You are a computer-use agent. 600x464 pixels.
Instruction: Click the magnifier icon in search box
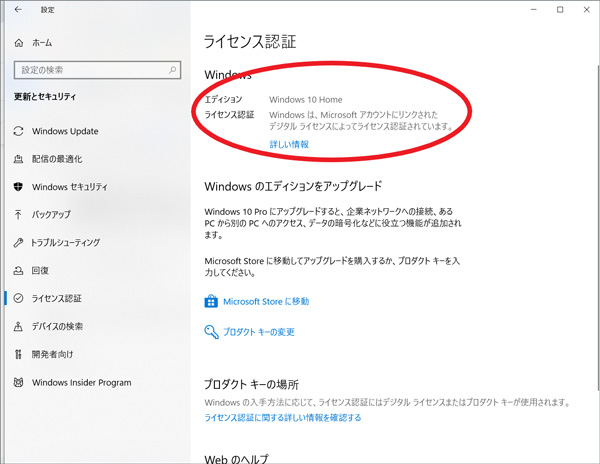173,70
